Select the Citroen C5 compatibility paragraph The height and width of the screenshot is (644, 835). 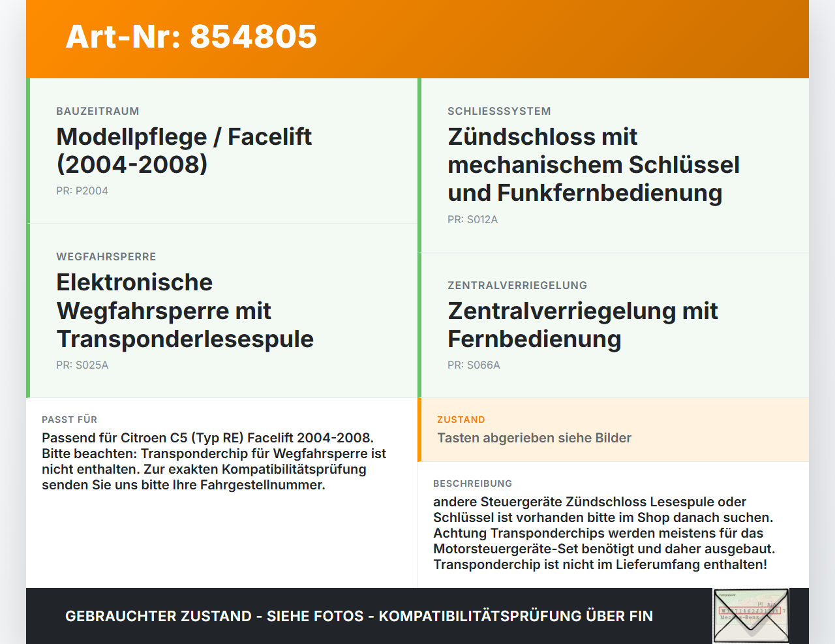point(214,461)
